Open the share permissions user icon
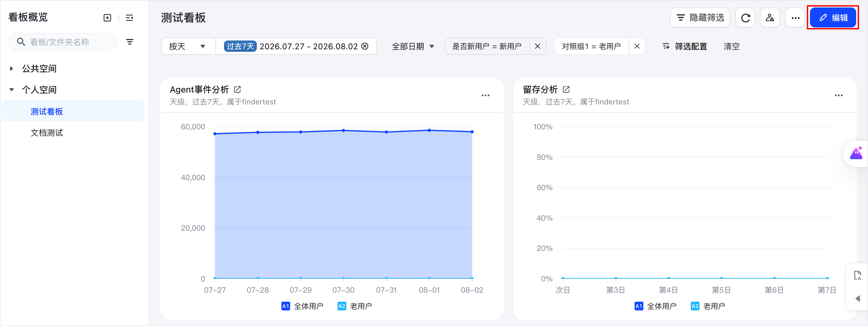Viewport: 868px width, 326px height. pyautogui.click(x=770, y=18)
